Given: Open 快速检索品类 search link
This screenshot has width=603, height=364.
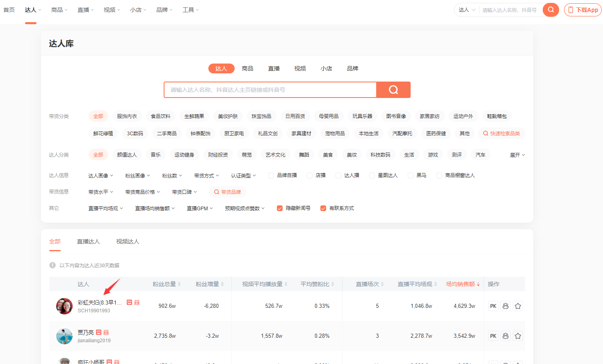Looking at the screenshot, I should click(x=502, y=133).
